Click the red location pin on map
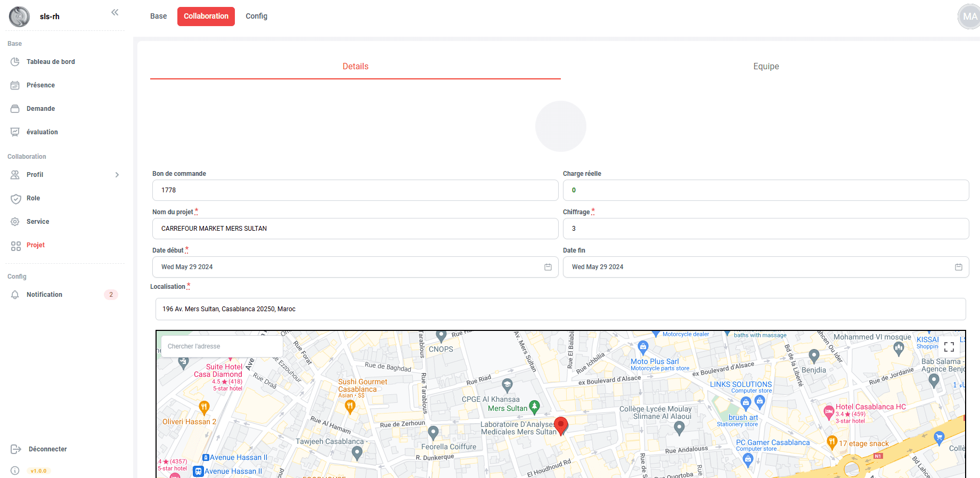Image resolution: width=980 pixels, height=478 pixels. (561, 426)
